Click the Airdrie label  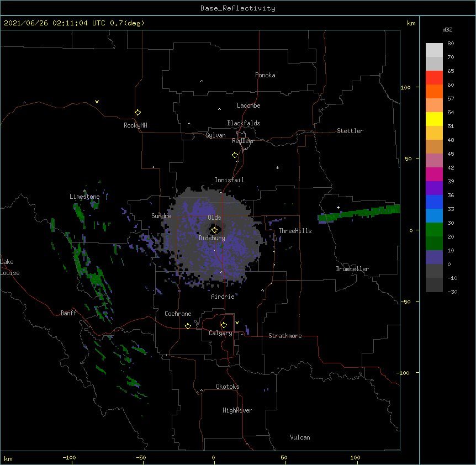[223, 297]
